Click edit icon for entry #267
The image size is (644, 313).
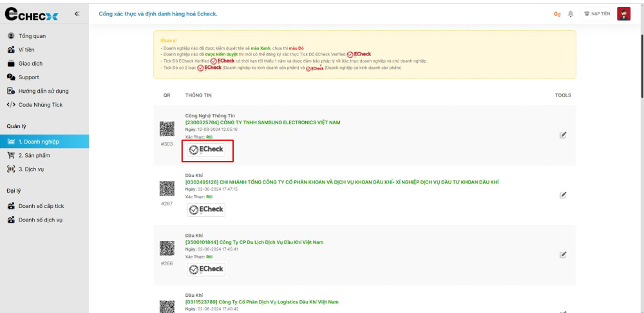[563, 194]
